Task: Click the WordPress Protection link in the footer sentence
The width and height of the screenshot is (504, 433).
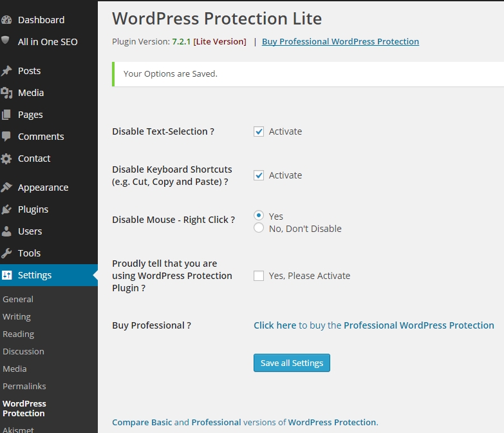Action: (x=331, y=422)
